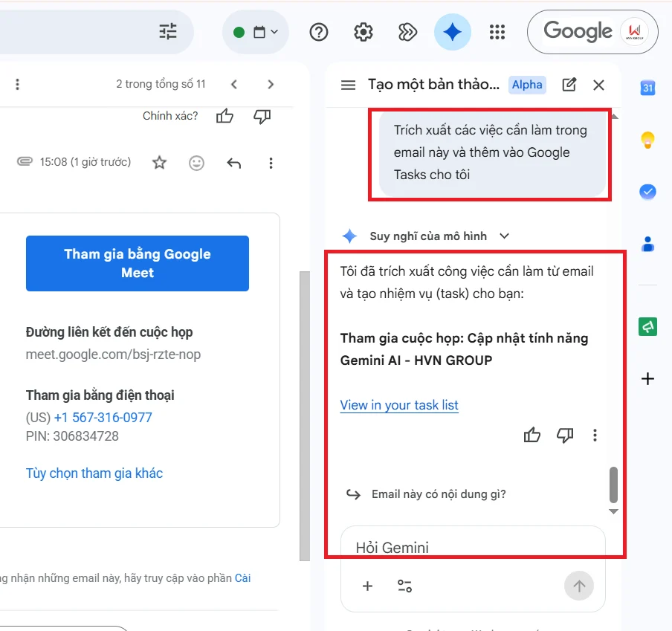This screenshot has height=631, width=672.
Task: Open the green megaphone add-on
Action: click(x=647, y=327)
